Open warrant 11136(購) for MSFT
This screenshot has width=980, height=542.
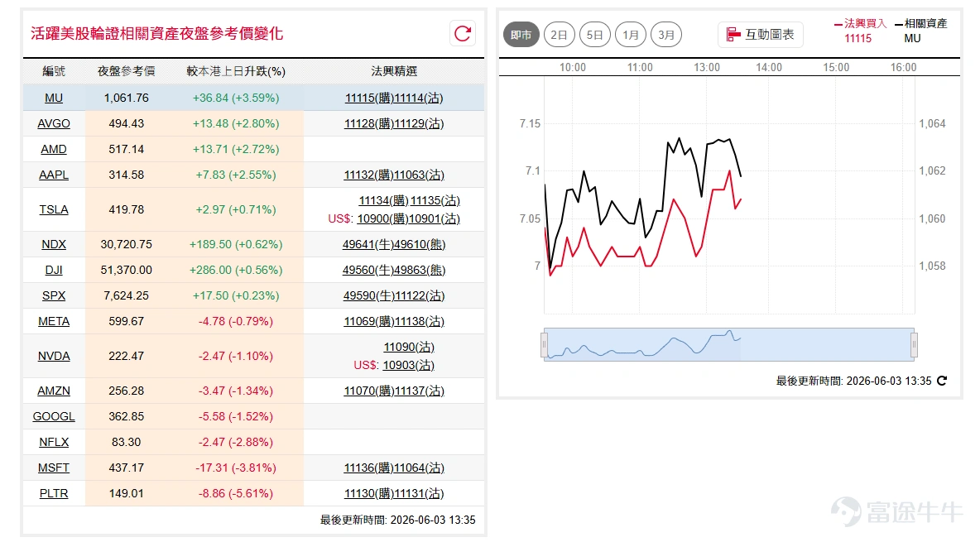point(369,468)
